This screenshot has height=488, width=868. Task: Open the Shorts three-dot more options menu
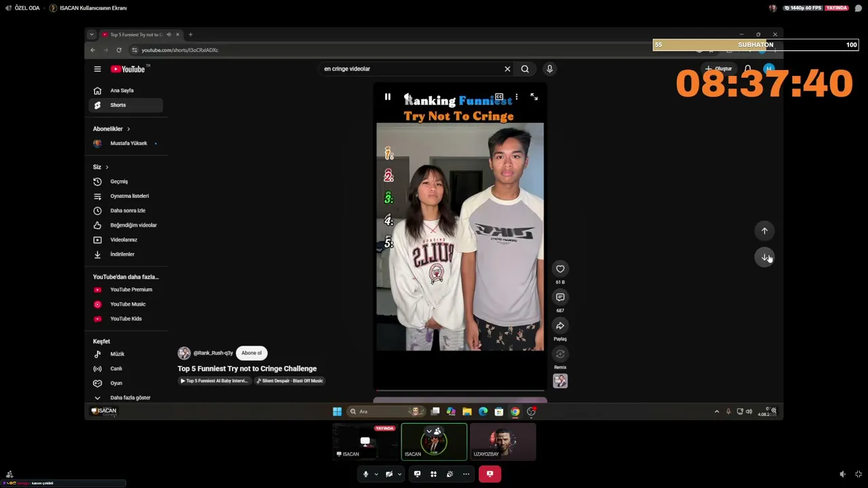click(x=517, y=97)
